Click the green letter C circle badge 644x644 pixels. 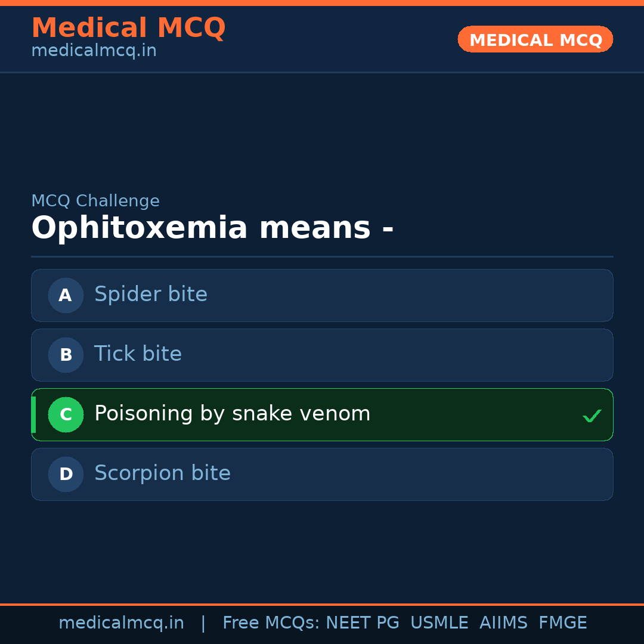pyautogui.click(x=66, y=414)
